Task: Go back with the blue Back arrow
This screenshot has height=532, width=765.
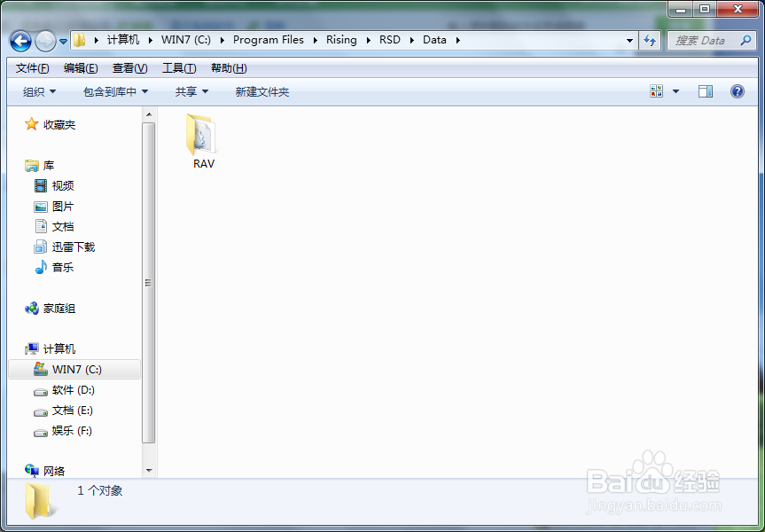Action: pos(20,41)
